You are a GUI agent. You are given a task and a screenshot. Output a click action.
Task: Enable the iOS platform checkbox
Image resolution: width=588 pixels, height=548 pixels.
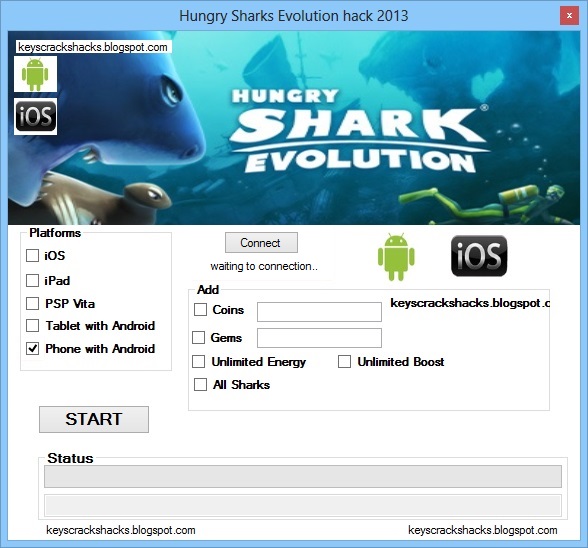point(32,255)
